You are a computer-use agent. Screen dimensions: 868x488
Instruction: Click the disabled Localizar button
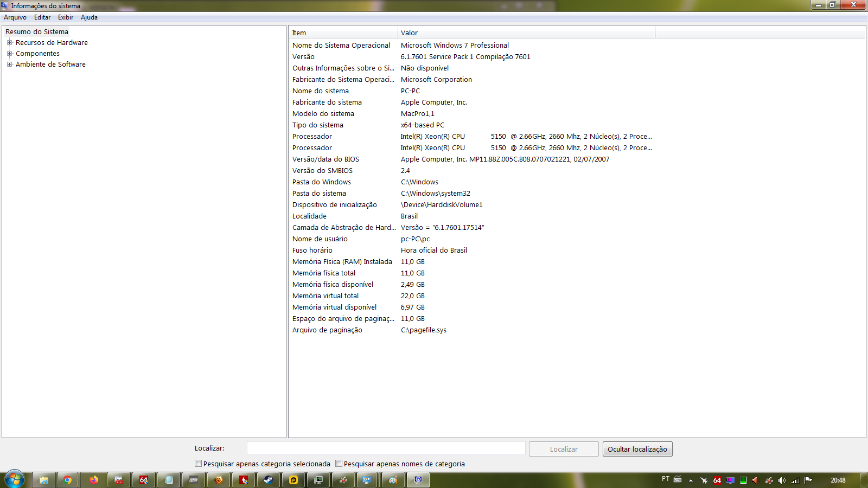564,449
